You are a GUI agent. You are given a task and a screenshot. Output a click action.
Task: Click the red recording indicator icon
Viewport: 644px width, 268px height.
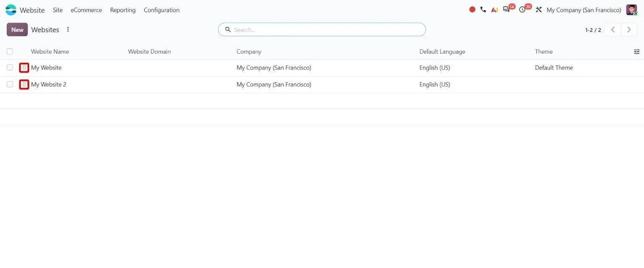click(472, 10)
